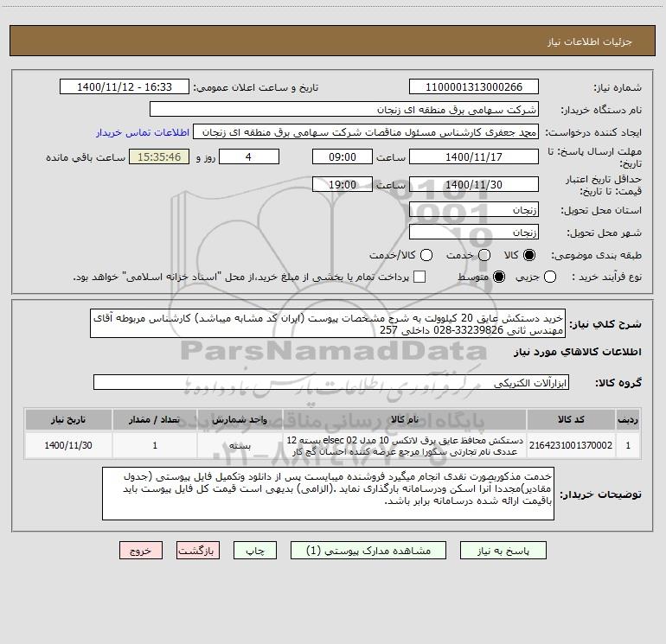Click the quantity cell showing 1
Viewport: 666px width, 644px height.
pos(155,445)
